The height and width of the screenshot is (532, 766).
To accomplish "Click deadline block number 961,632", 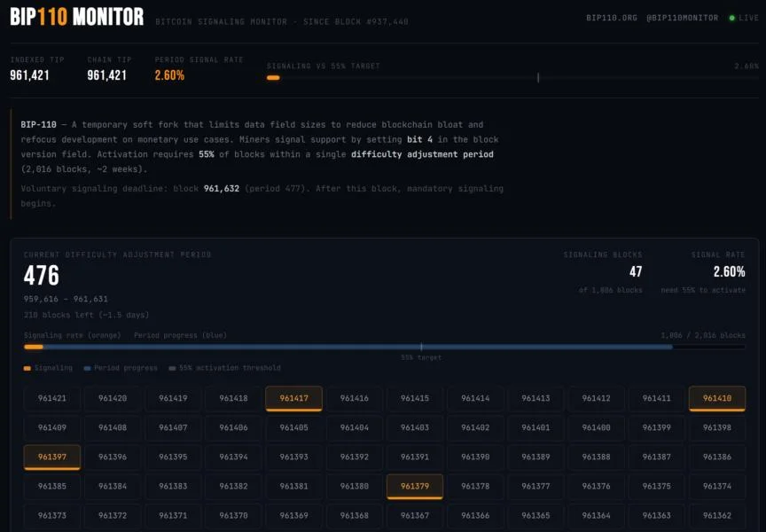I will pos(222,189).
